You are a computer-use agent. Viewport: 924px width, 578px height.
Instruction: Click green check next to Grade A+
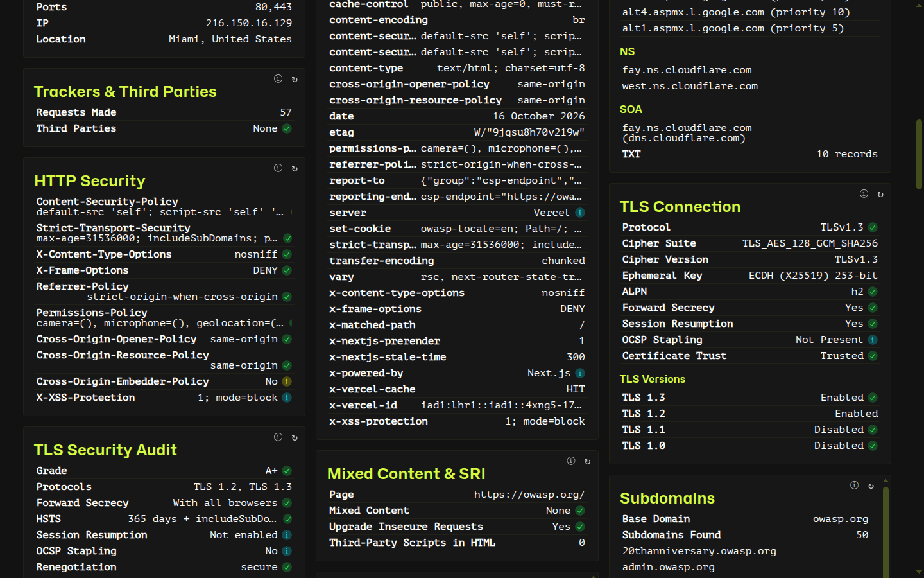pyautogui.click(x=287, y=471)
